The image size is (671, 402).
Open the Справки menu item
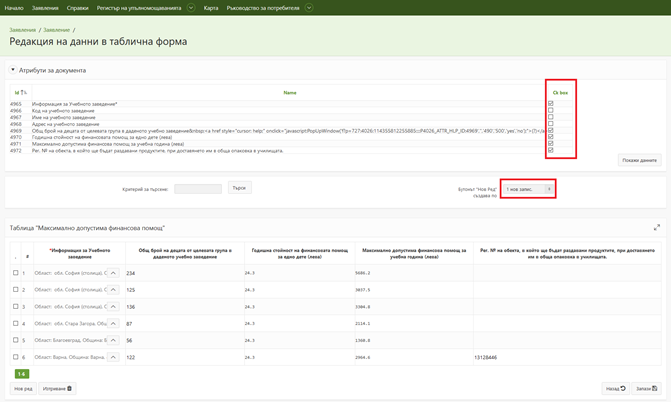point(77,8)
